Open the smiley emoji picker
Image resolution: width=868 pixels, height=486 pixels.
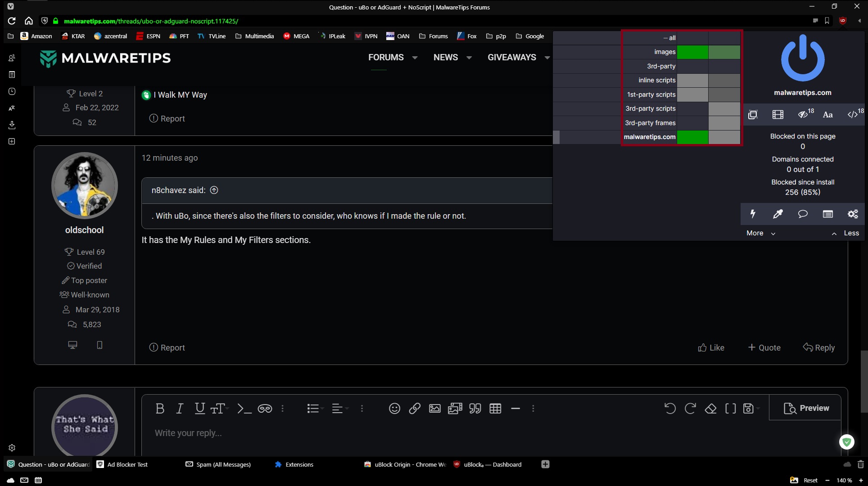point(394,409)
